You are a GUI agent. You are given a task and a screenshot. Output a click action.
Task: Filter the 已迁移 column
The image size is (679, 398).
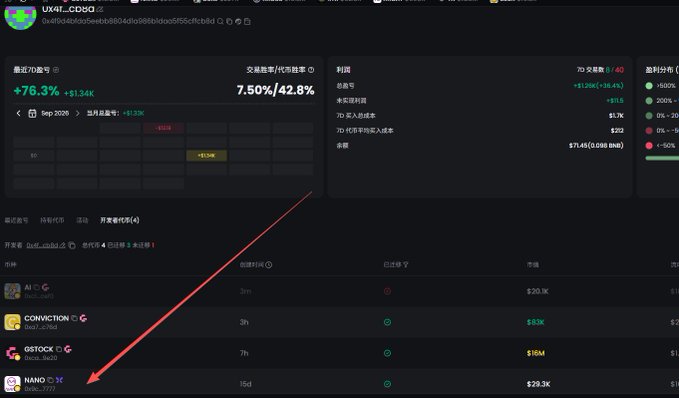405,265
